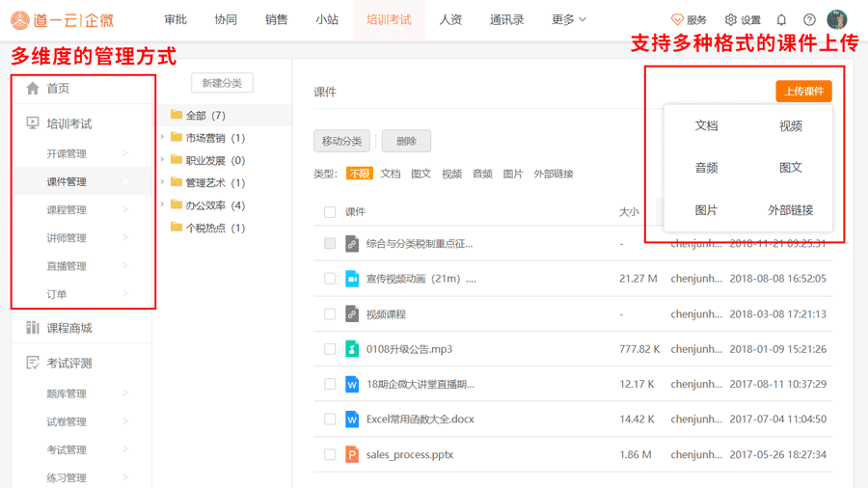The height and width of the screenshot is (488, 868).
Task: Click the PowerPoint icon for sales_process.pptx
Action: point(352,454)
